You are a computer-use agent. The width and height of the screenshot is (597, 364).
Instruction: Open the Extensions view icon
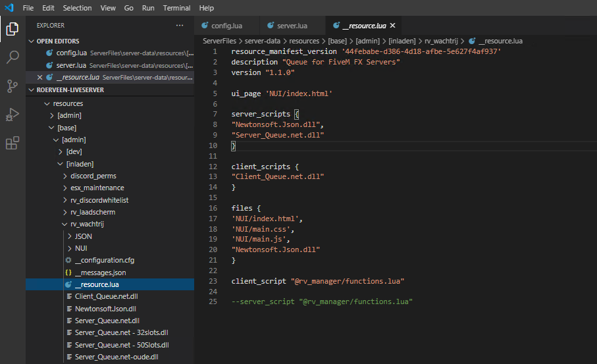click(x=13, y=143)
